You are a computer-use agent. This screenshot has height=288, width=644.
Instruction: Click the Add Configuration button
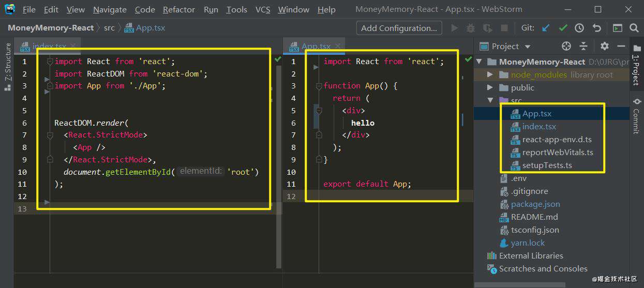coord(399,28)
